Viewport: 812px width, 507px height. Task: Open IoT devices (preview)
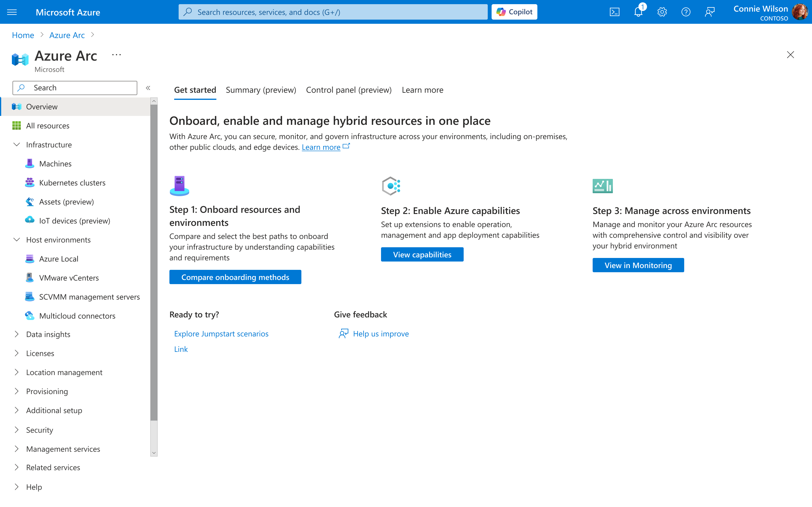pos(74,221)
